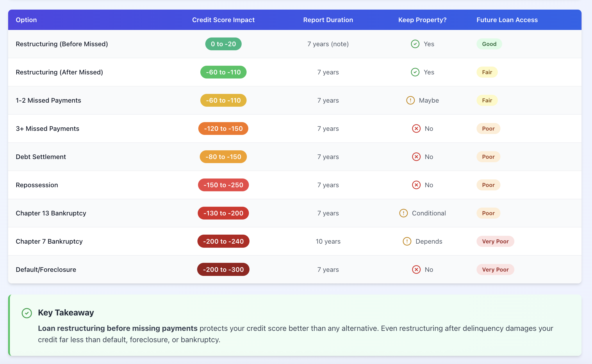592x364 pixels.
Task: Click '7 years' in Chapter 13 Bankruptcy row
Action: (328, 213)
